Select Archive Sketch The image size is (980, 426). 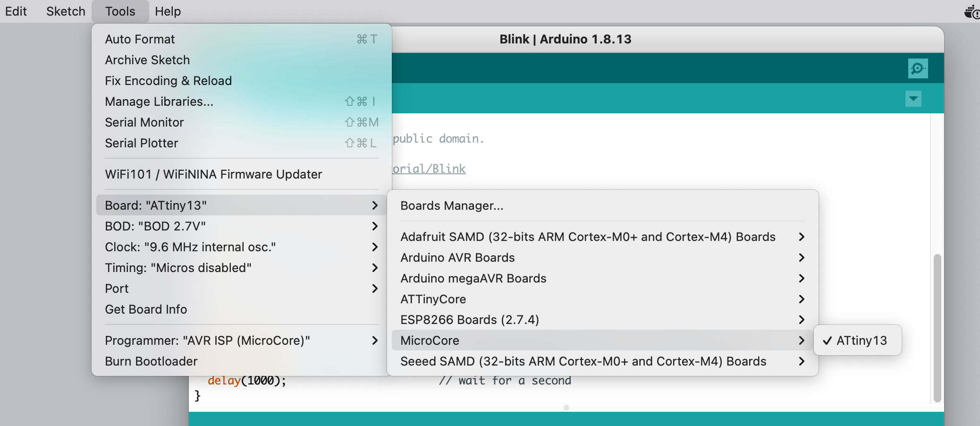(241, 60)
